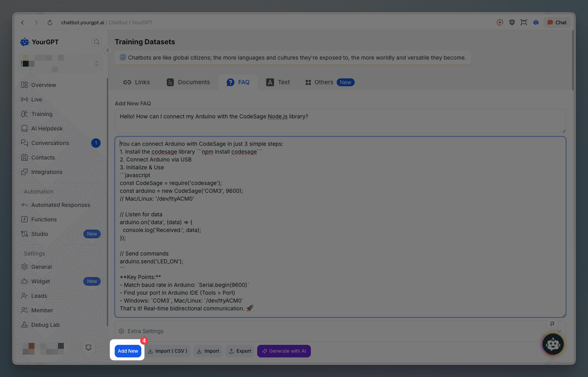Switch to the Links tab
Screen dimensions: 588x377
(x=136, y=82)
